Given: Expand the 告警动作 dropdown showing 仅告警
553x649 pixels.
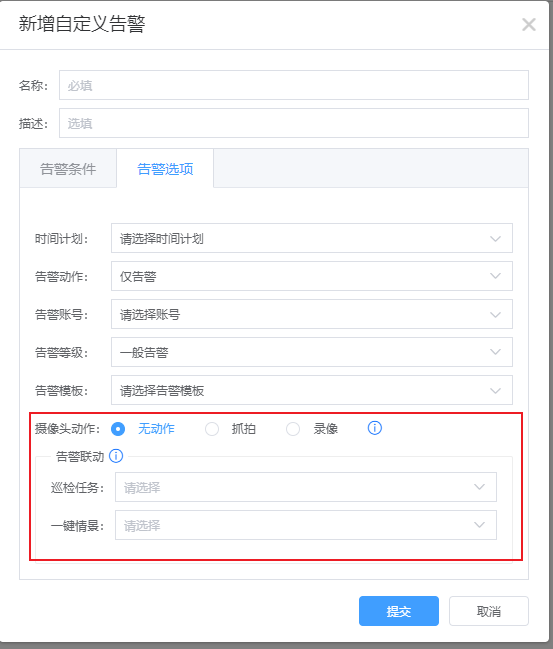Looking at the screenshot, I should 312,276.
